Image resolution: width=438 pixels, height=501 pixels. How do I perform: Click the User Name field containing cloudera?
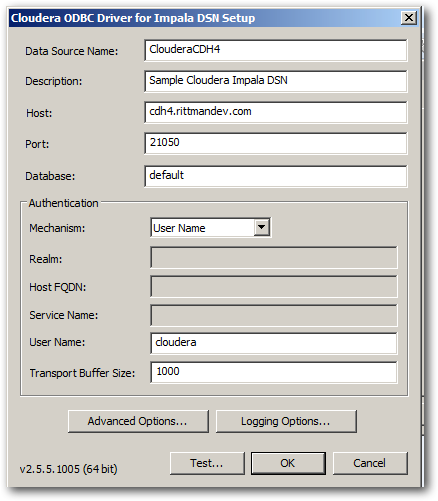tap(274, 343)
